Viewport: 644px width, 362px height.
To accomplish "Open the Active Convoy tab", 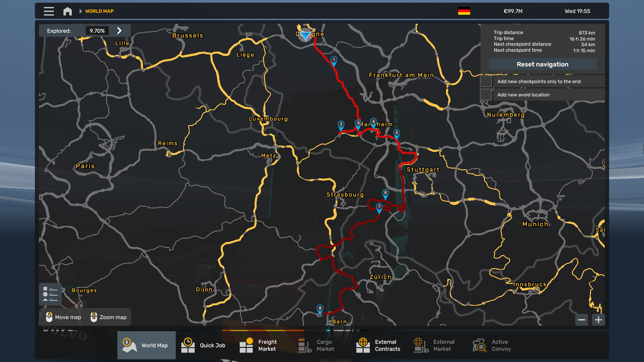I will [497, 345].
